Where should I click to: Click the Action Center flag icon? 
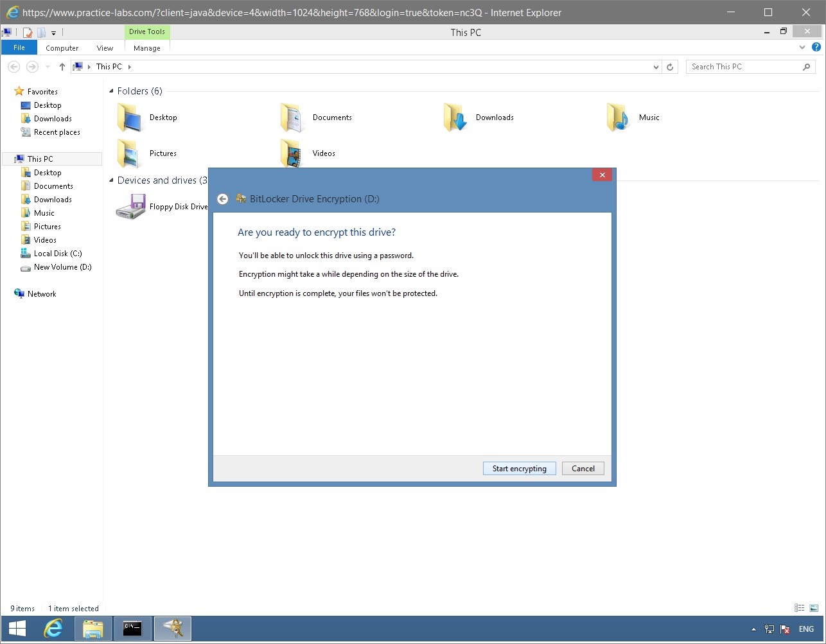pyautogui.click(x=784, y=629)
